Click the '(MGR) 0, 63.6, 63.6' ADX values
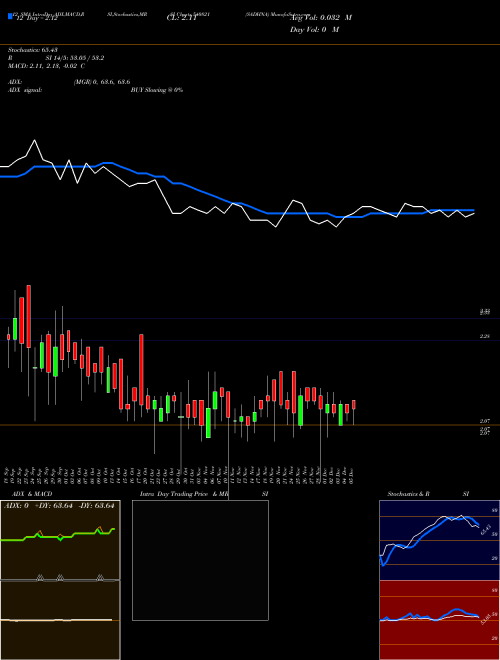This screenshot has width=500, height=660. [x=101, y=82]
